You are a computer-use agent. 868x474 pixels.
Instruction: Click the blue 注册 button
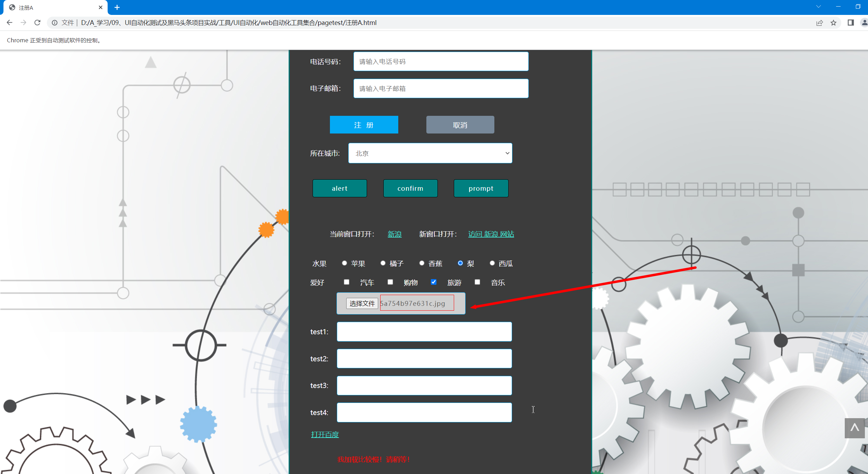click(364, 125)
